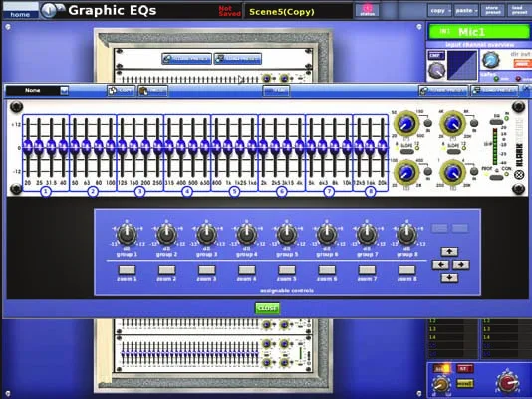This screenshot has height=399, width=532.
Task: Click the right arrow navigation button
Action: coord(460,265)
